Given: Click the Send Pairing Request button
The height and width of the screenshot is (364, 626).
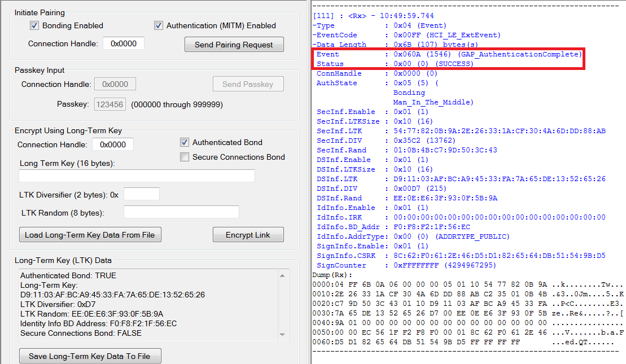Looking at the screenshot, I should (234, 45).
